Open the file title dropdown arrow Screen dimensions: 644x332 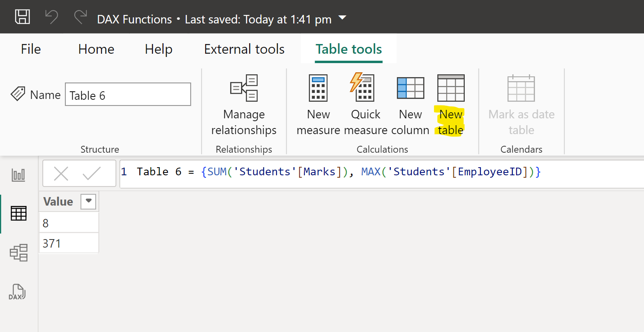[x=342, y=18]
